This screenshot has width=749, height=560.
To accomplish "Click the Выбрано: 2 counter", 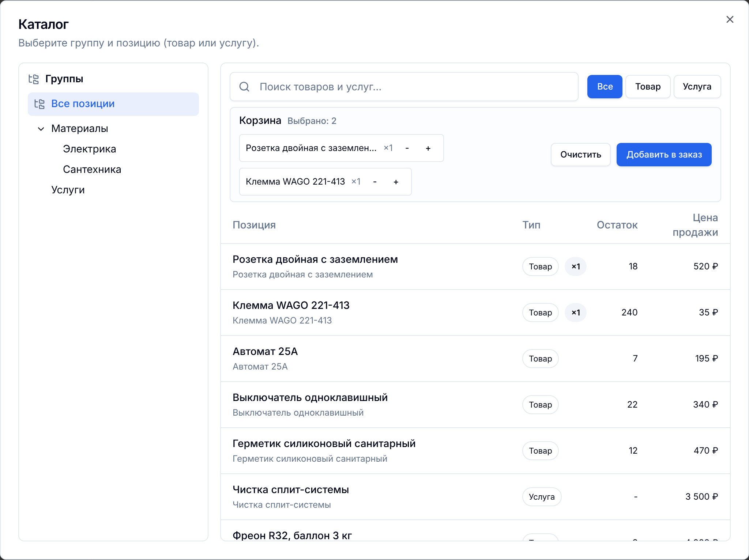I will [312, 121].
